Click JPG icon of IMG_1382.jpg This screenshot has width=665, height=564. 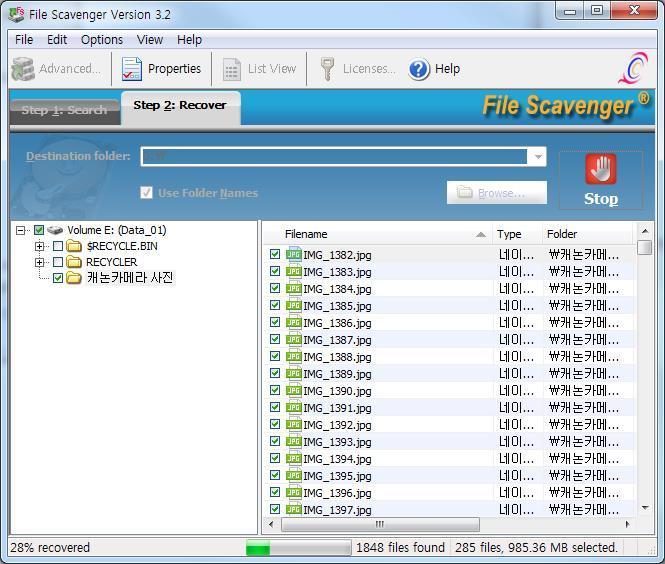pos(293,254)
